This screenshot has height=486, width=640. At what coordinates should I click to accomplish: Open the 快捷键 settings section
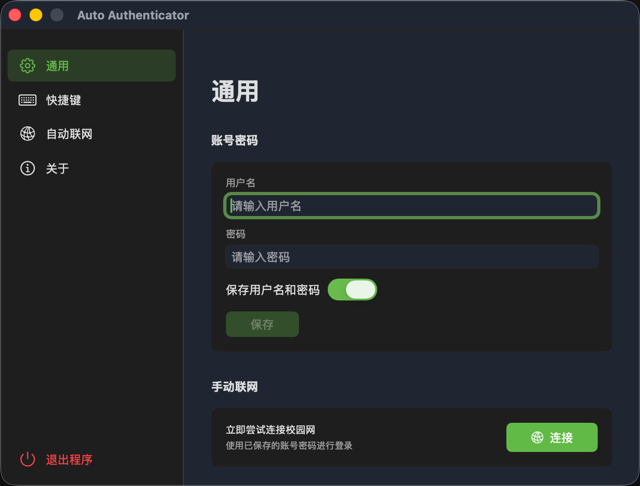click(92, 100)
